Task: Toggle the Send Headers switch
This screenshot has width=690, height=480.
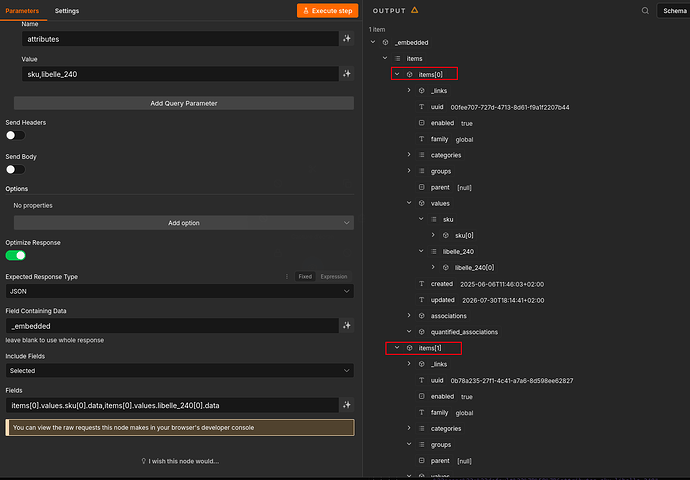Action: coord(15,136)
